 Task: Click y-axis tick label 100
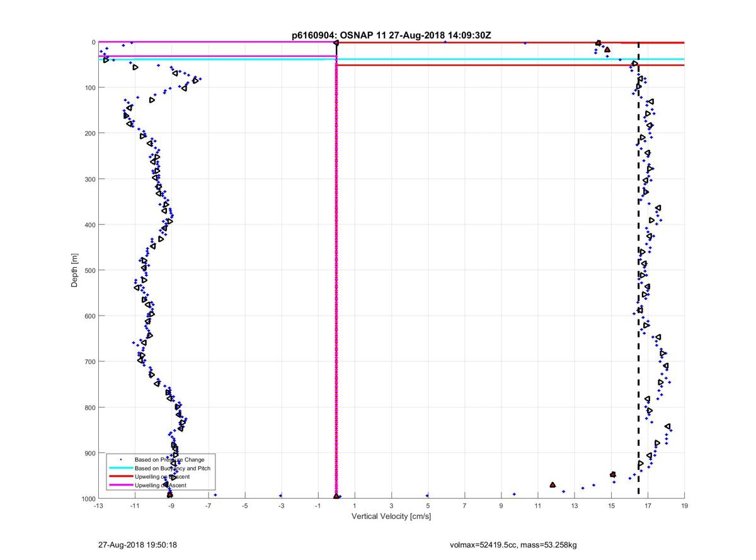pyautogui.click(x=89, y=88)
